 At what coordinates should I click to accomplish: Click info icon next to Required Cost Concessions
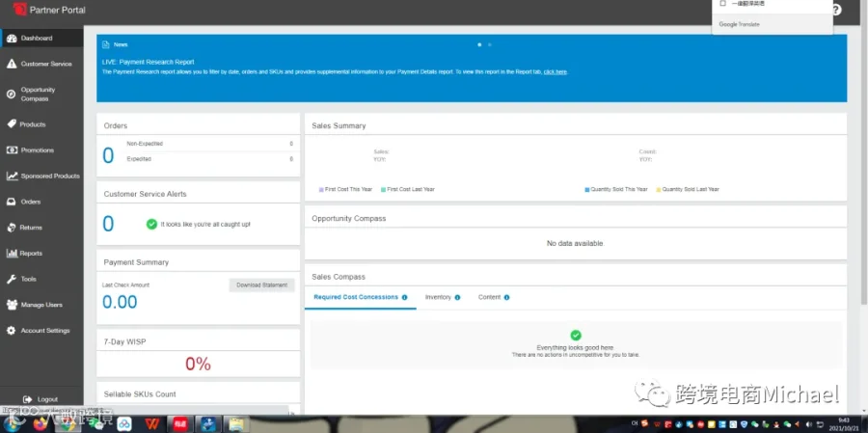pyautogui.click(x=404, y=297)
